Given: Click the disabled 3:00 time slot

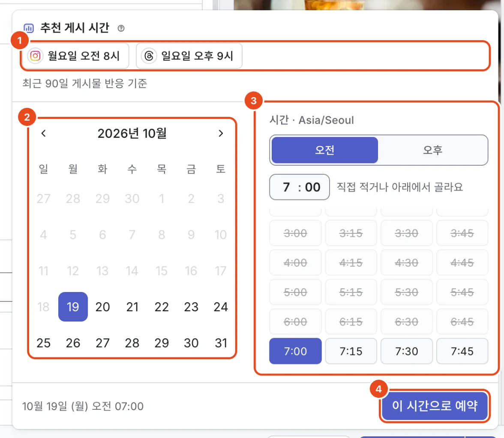Looking at the screenshot, I should (x=295, y=233).
